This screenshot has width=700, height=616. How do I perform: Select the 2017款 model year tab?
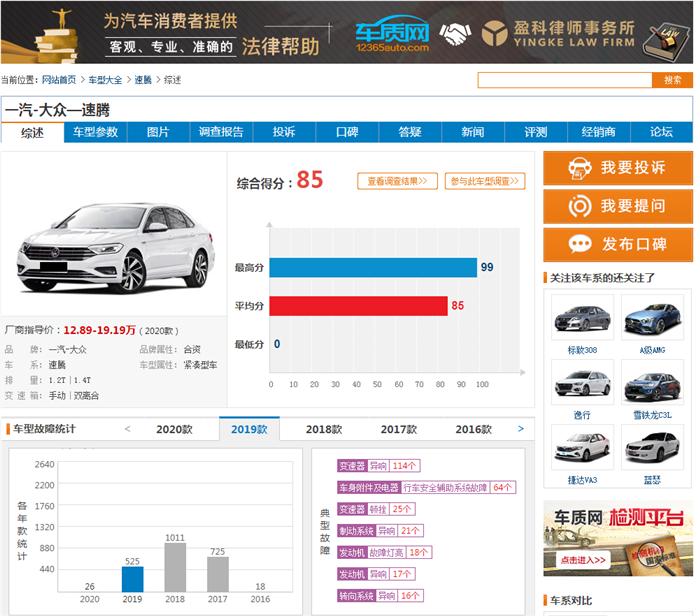tap(399, 429)
